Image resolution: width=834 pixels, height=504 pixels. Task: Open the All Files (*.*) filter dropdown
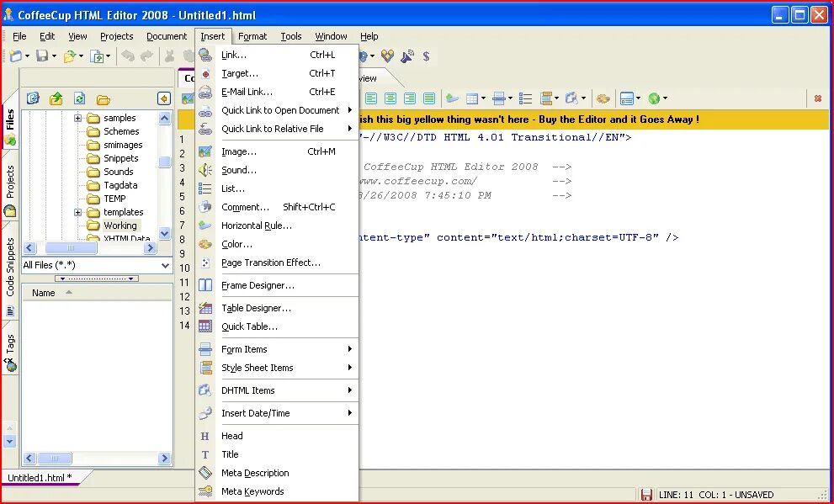[165, 265]
